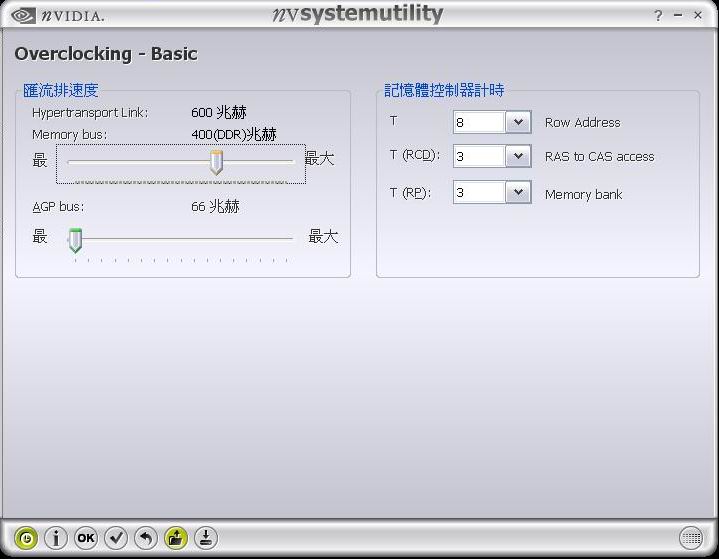Click the '記憶體控制器計時' group title

point(444,90)
